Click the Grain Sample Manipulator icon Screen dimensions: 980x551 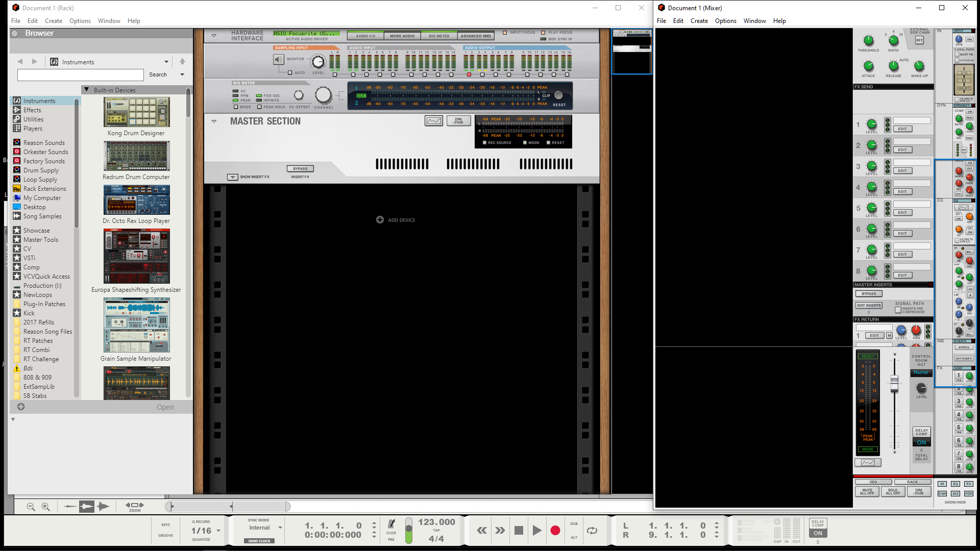pos(137,324)
